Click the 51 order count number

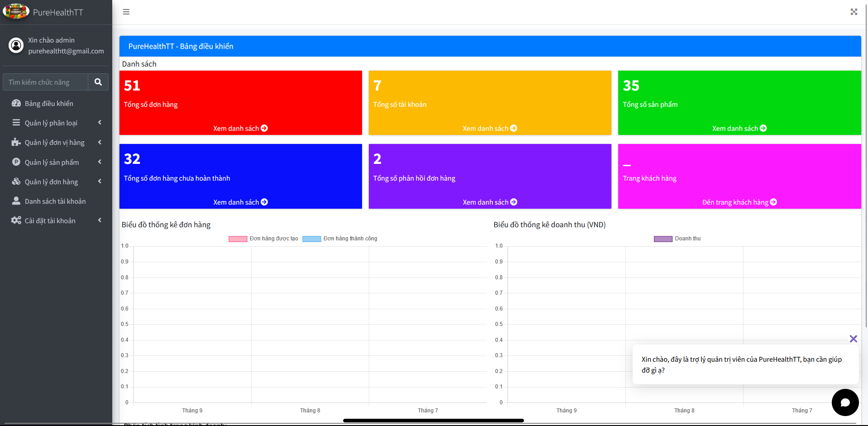[132, 86]
